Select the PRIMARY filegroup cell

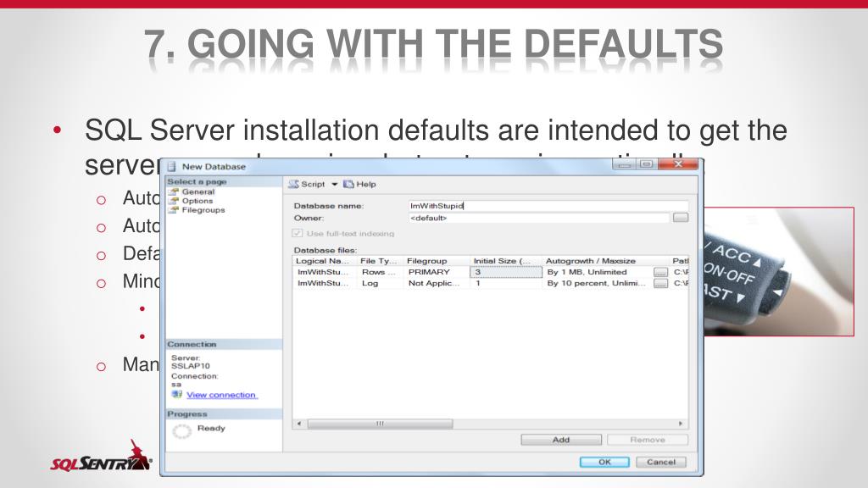coord(436,272)
